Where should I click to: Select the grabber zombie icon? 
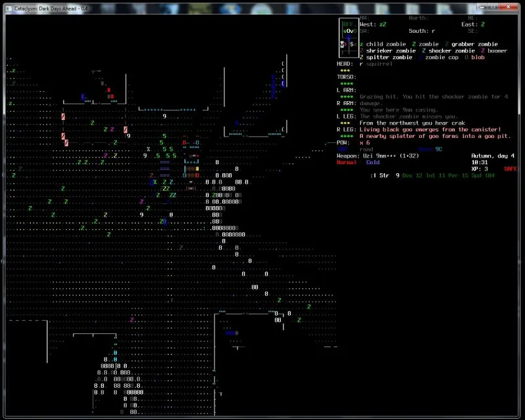[x=446, y=44]
